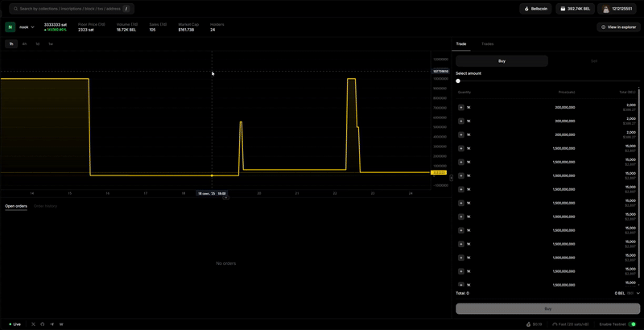Click the green N token avatar
Screen dimensions: 644x330
[10, 27]
